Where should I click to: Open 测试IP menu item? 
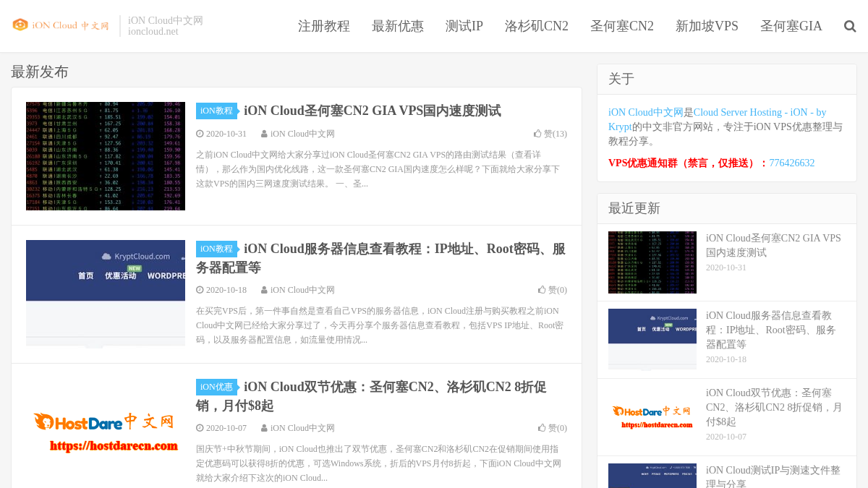point(464,26)
